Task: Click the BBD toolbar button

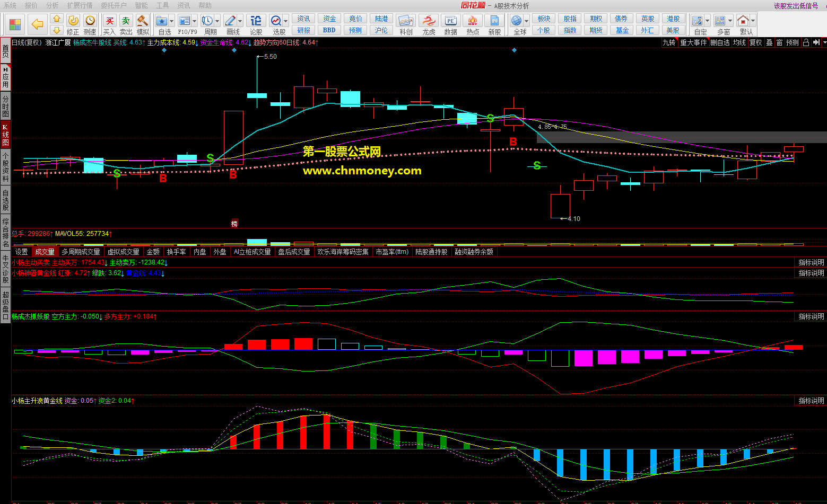Action: pos(329,30)
